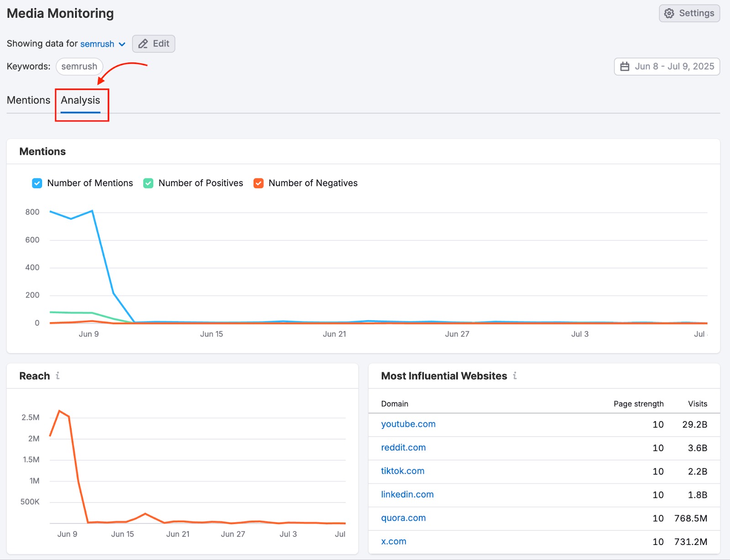
Task: Open tiktok.com from the websites table
Action: (402, 471)
